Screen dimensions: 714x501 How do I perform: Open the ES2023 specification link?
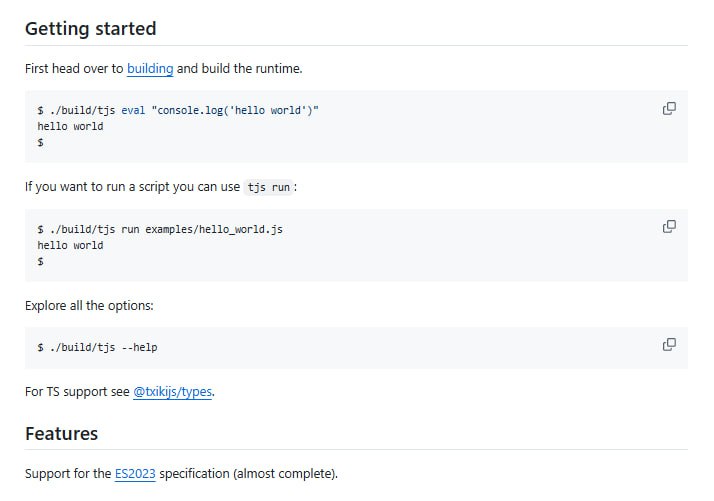coord(135,473)
